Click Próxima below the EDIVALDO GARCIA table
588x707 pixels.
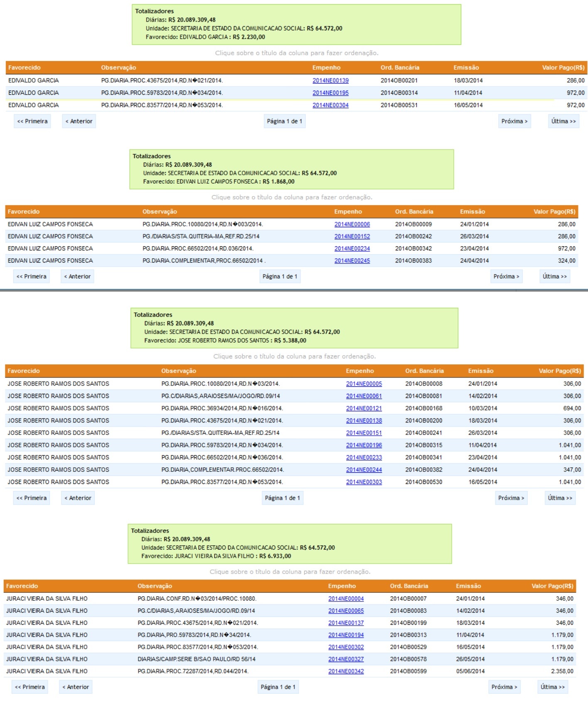[x=514, y=121]
